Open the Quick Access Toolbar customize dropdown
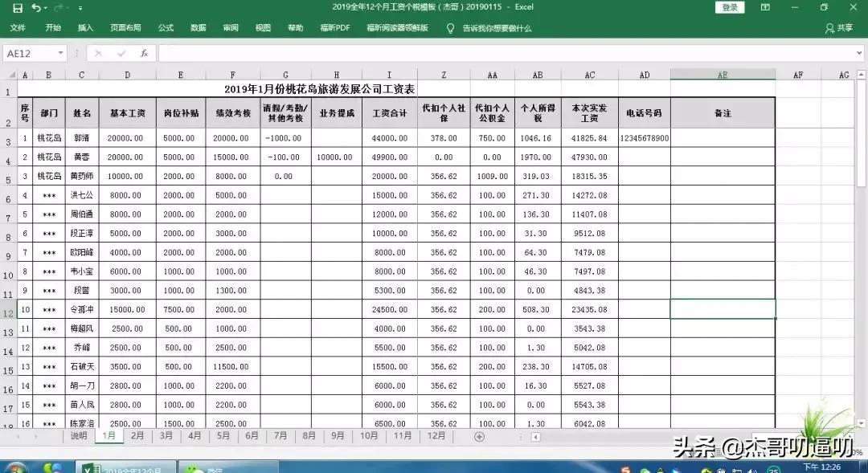Image resolution: width=868 pixels, height=473 pixels. (x=80, y=8)
